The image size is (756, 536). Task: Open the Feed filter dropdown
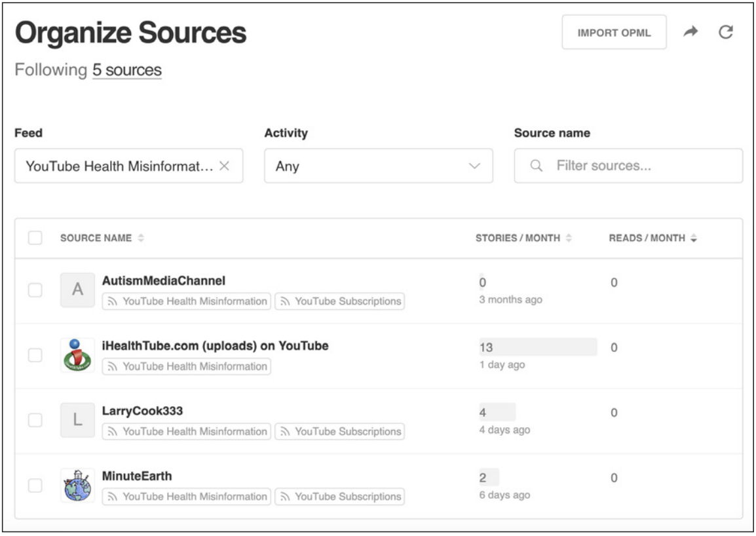click(x=118, y=166)
